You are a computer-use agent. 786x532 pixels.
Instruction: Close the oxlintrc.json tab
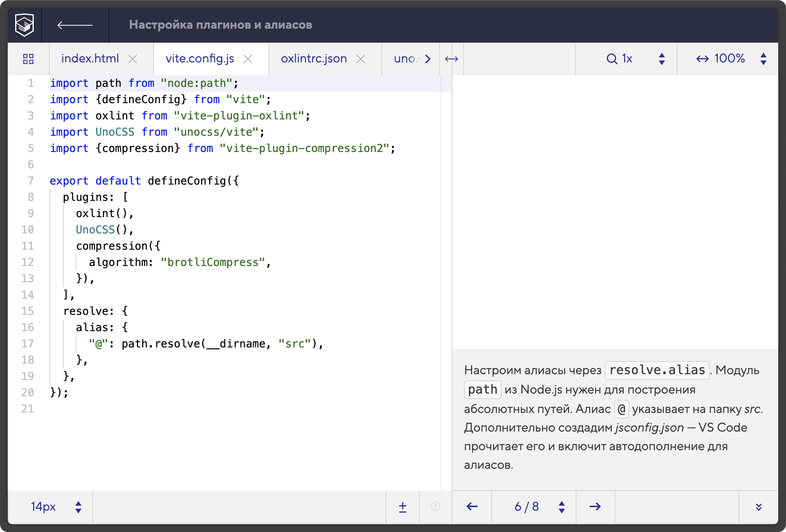coord(361,59)
